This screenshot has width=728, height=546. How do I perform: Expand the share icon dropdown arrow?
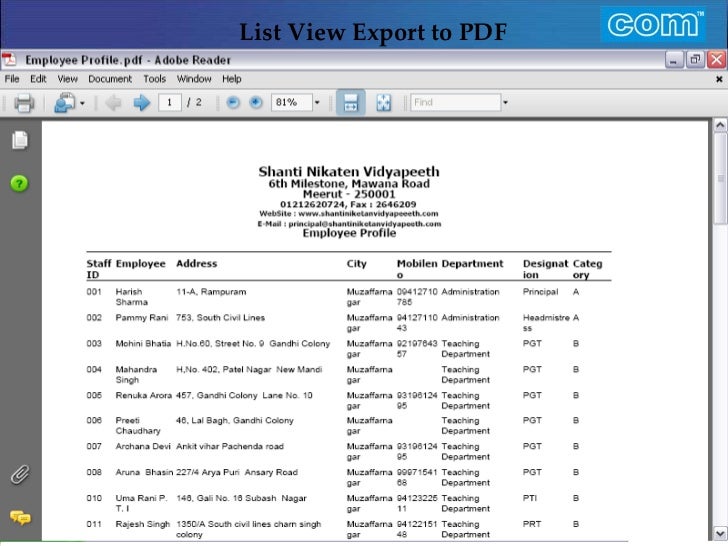[x=82, y=103]
